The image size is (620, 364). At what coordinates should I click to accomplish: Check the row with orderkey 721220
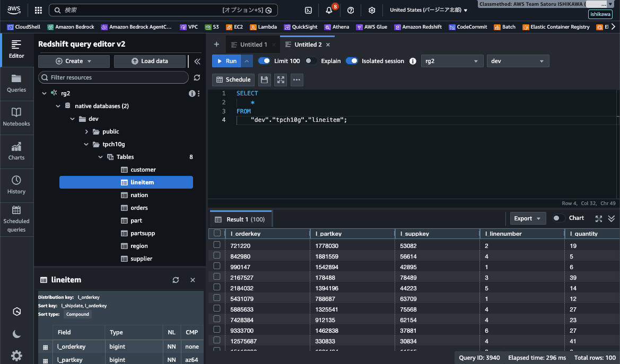217,245
